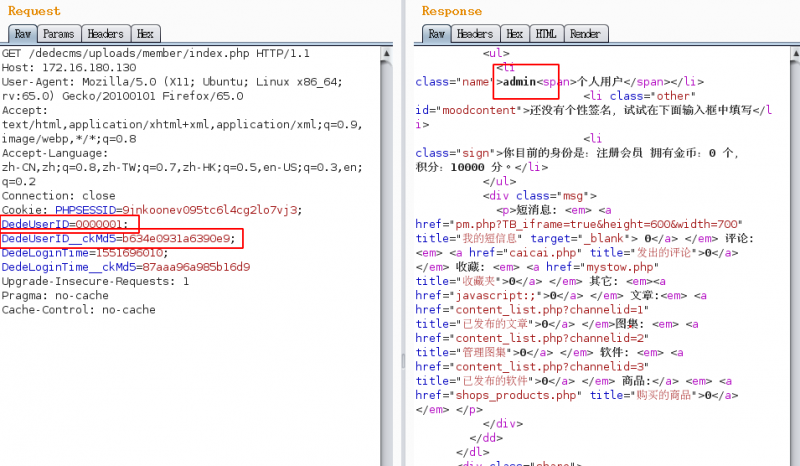Open the Response HTML tab

click(546, 34)
